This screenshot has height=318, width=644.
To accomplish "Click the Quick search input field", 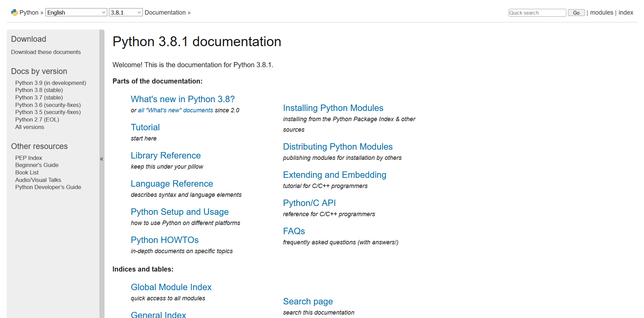I will coord(537,13).
